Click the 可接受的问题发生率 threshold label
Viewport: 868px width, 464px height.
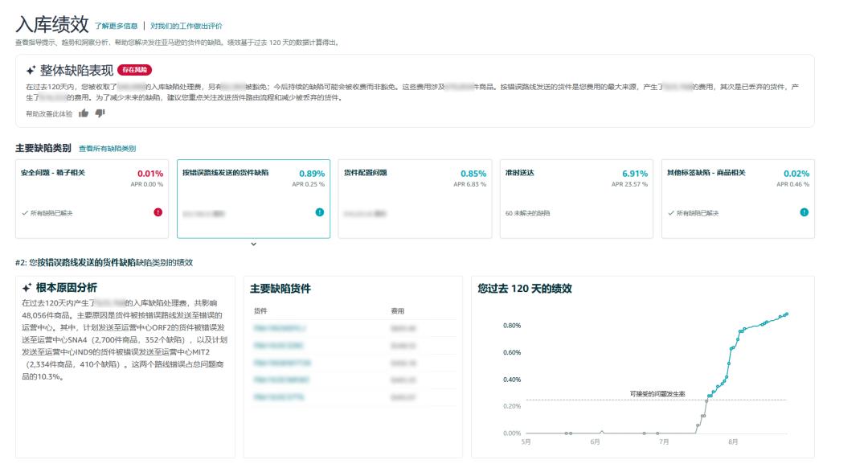(x=657, y=394)
